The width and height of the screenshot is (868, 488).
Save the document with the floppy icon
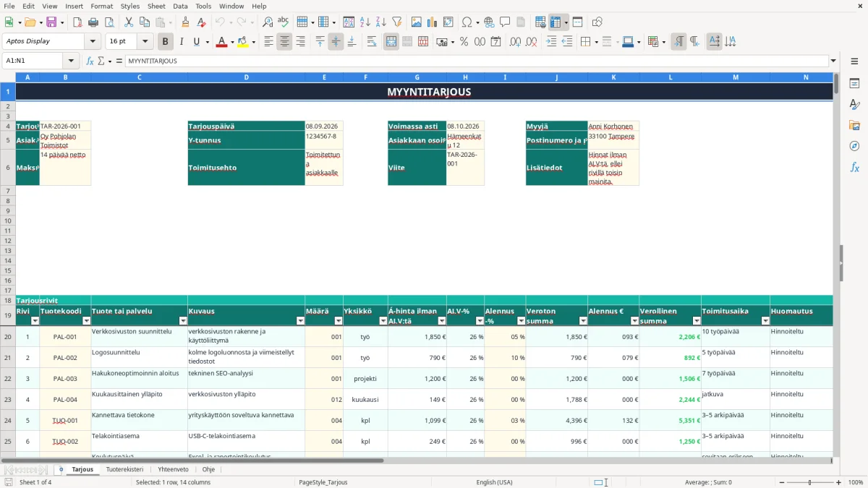pyautogui.click(x=51, y=22)
